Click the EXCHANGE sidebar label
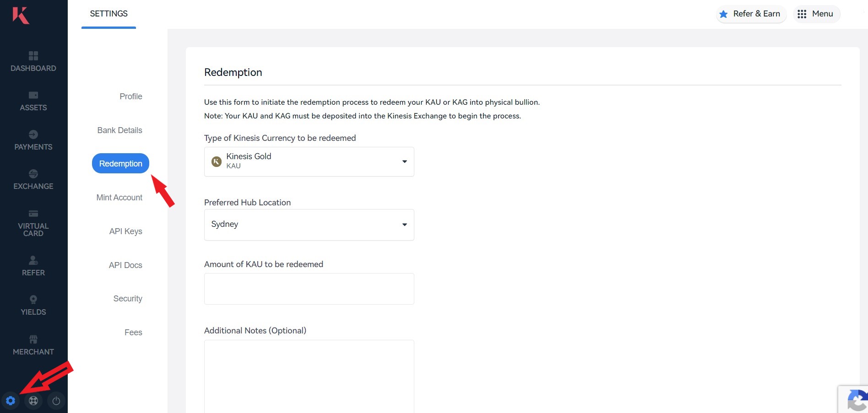This screenshot has width=868, height=413. [33, 186]
